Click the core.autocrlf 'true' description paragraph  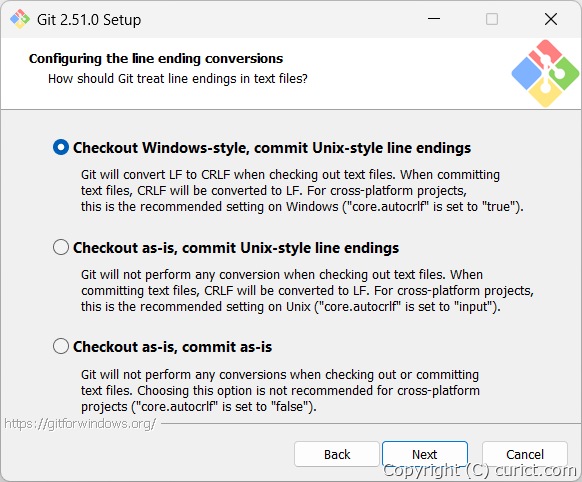pos(302,190)
